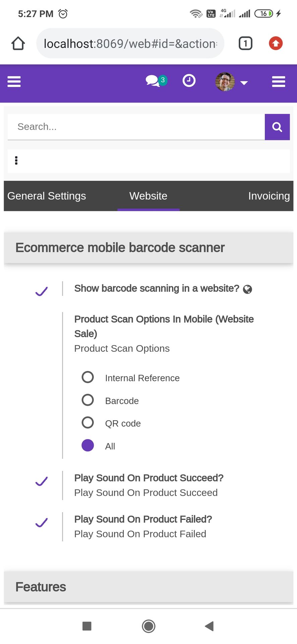Click into the Search field
297x644 pixels.
(136, 127)
